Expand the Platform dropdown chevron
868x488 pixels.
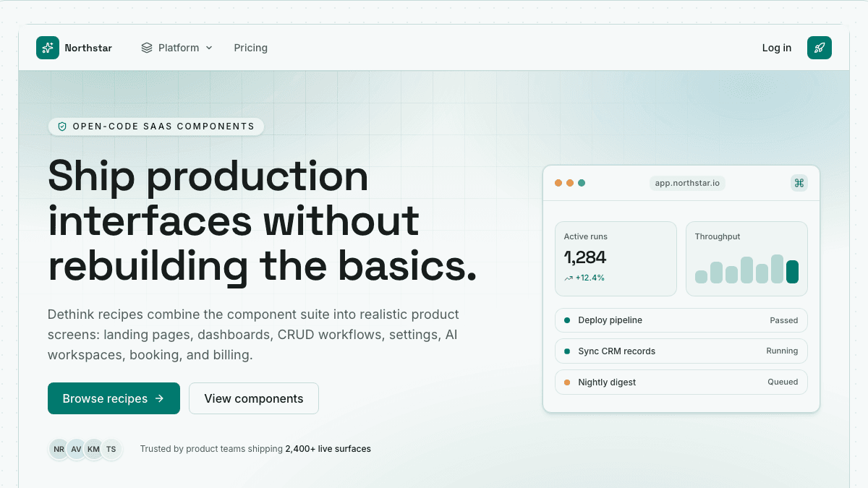click(x=209, y=48)
